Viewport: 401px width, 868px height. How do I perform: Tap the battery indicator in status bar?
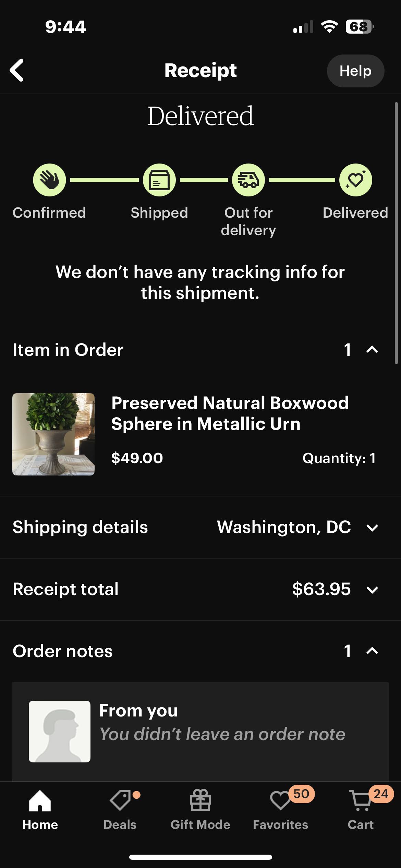click(x=359, y=27)
